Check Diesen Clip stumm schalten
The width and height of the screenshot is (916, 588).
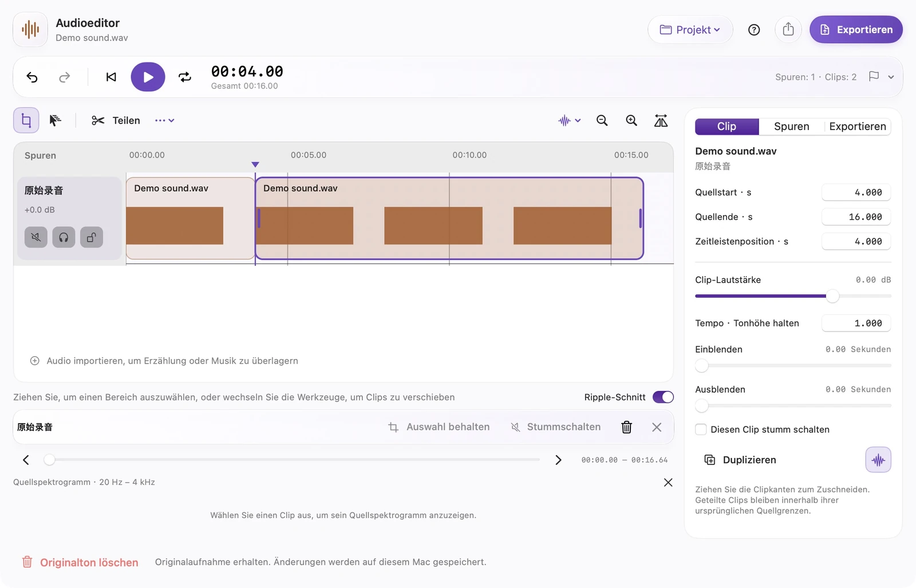[x=701, y=429]
